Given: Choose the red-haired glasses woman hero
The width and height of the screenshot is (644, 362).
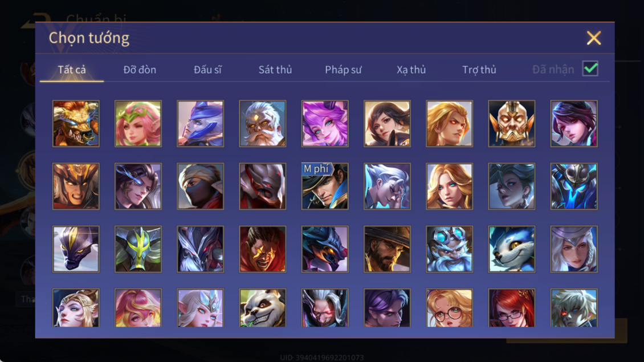Looking at the screenshot, I should (511, 308).
